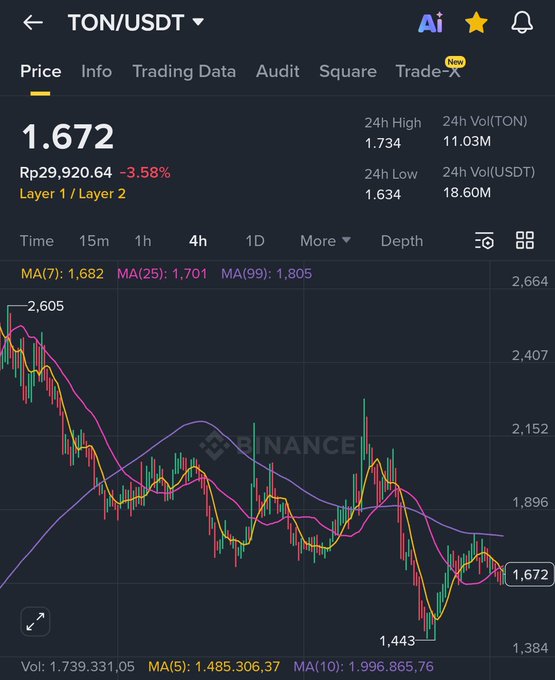
Task: Open the Audit tab
Action: pyautogui.click(x=278, y=71)
